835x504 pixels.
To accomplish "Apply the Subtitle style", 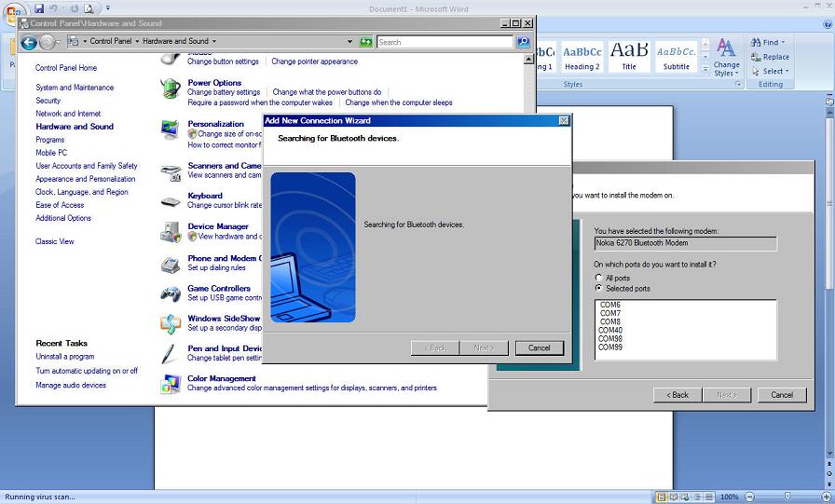I will pos(677,57).
